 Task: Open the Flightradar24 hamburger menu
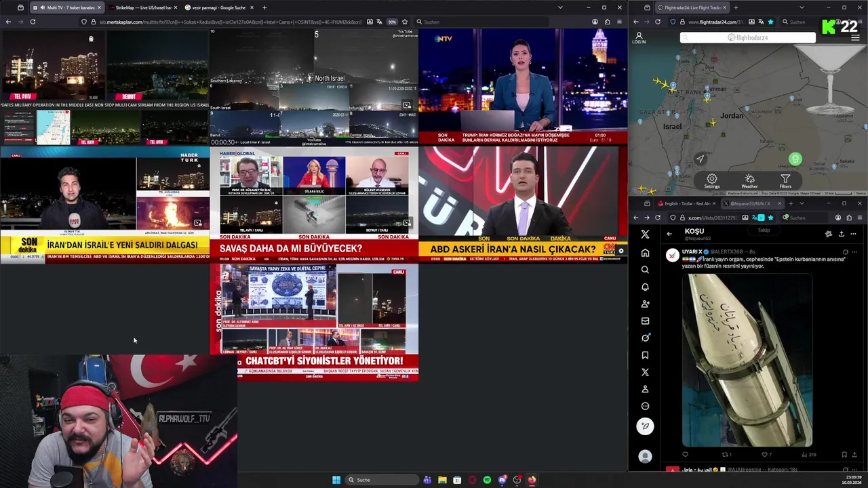point(855,38)
